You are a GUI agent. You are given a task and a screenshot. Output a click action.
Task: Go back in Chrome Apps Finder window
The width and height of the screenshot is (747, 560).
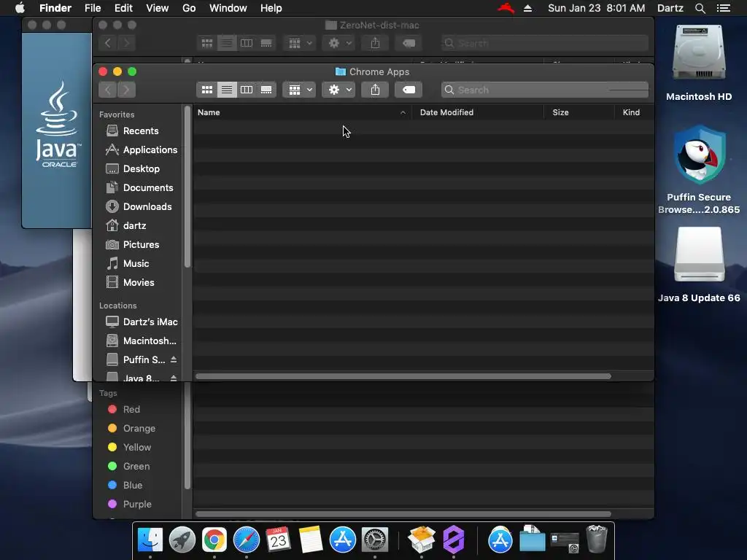(108, 90)
